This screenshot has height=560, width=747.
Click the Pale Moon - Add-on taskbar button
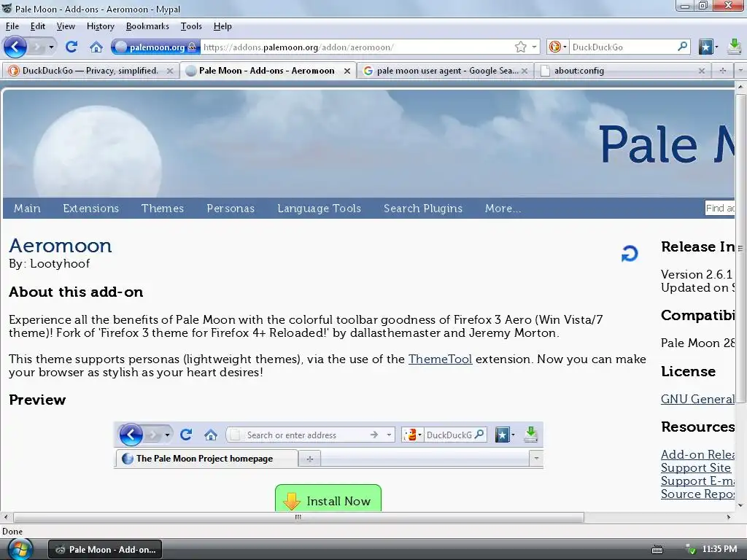(x=105, y=550)
